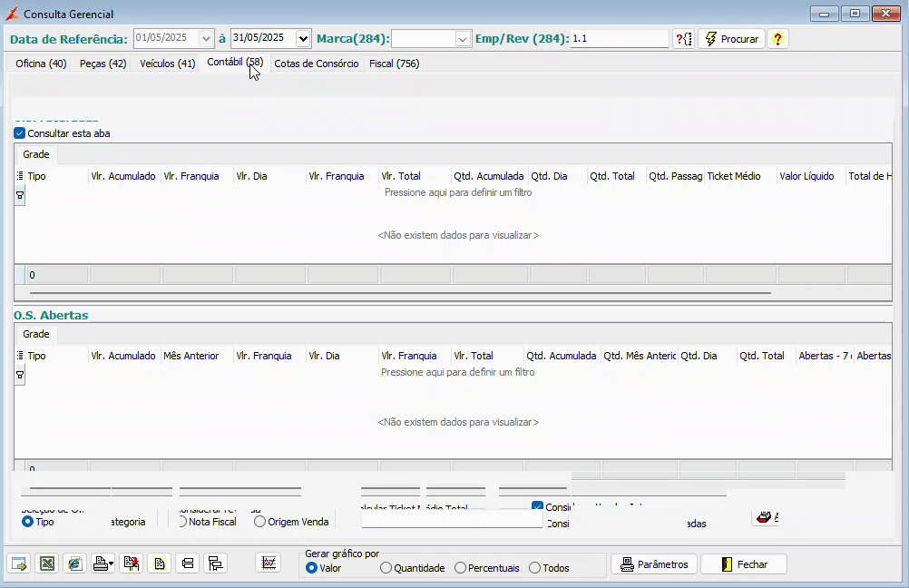Screen dimensions: 909x588
Task: Sort by Ticket Médio column header
Action: [740, 176]
